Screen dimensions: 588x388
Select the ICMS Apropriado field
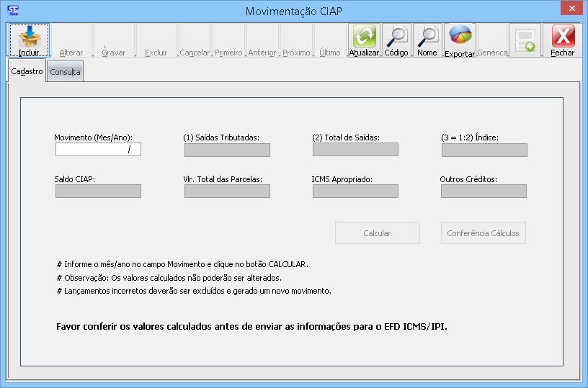click(355, 191)
